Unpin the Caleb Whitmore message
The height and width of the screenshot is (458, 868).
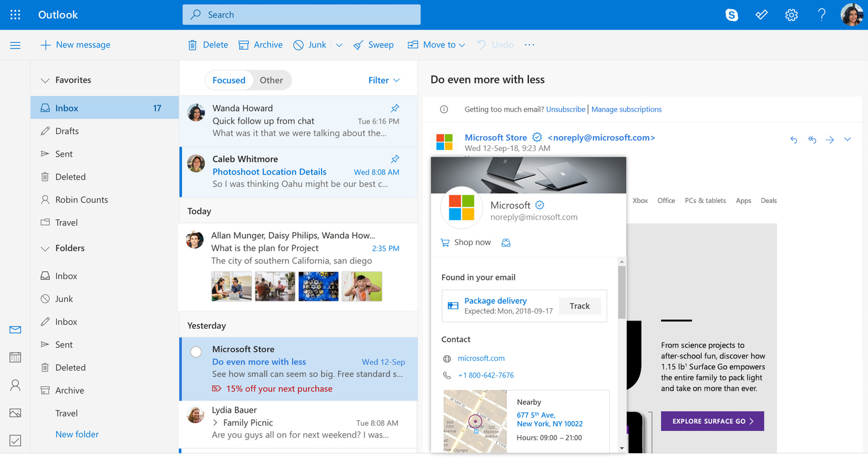pos(395,159)
